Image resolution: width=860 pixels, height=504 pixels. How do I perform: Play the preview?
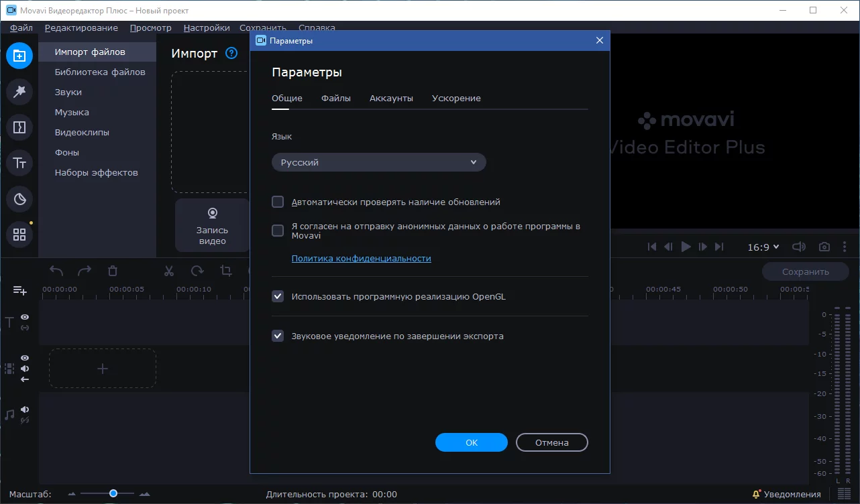pyautogui.click(x=686, y=247)
